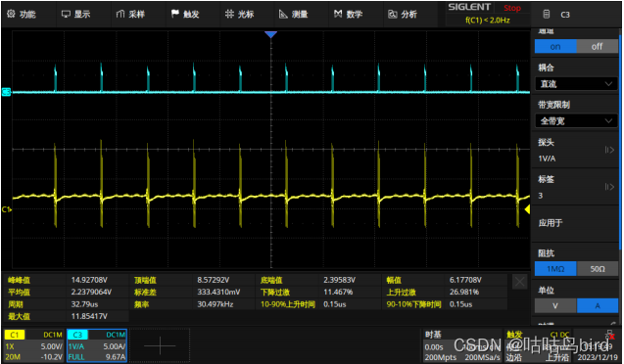Select the C1 channel offset marker
This screenshot has width=624, height=364.
pyautogui.click(x=6, y=209)
